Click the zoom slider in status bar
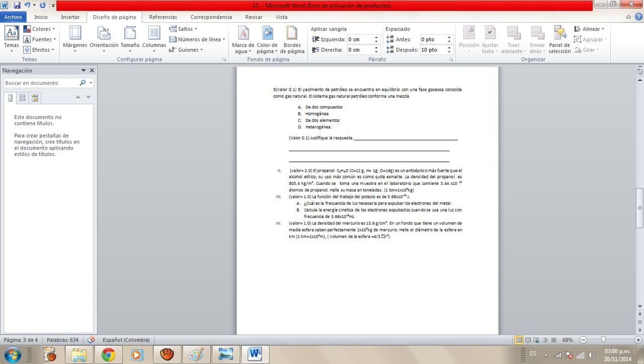Image resolution: width=644 pixels, height=364 pixels. pos(603,340)
